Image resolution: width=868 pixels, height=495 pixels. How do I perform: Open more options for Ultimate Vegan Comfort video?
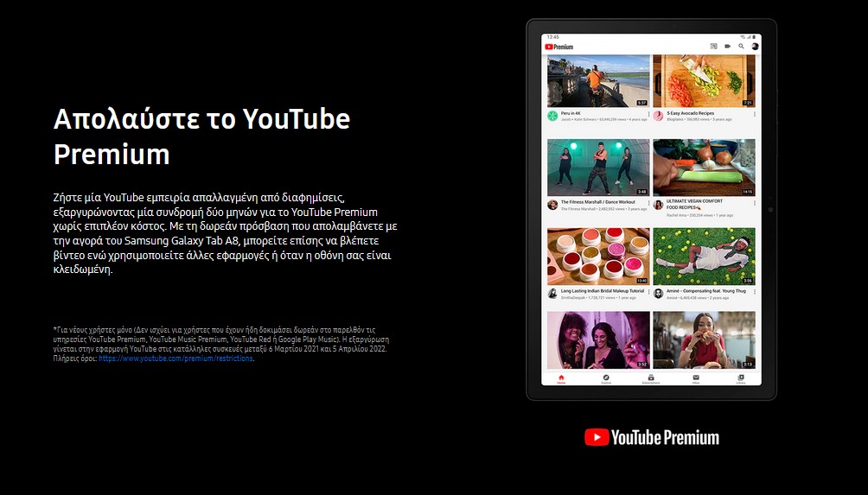click(755, 203)
